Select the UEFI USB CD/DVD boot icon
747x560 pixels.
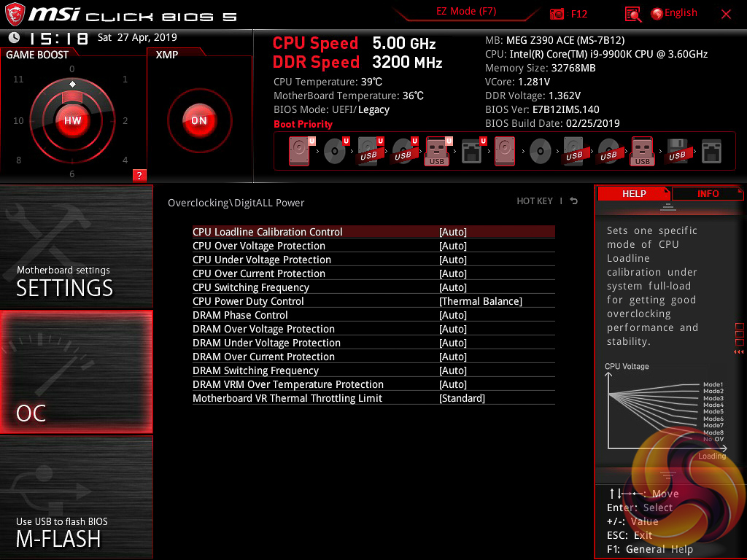click(x=405, y=151)
